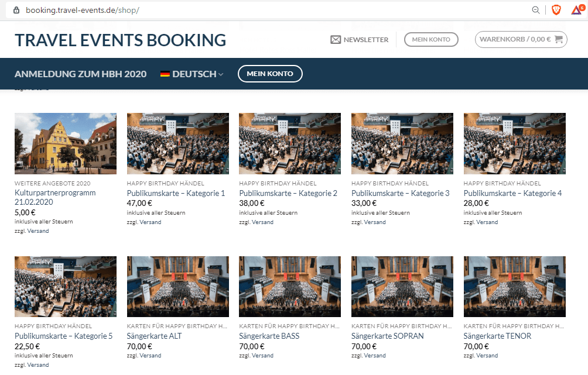Viewport: 588px width, 375px height.
Task: Click the site lock icon in address bar
Action: 16,10
